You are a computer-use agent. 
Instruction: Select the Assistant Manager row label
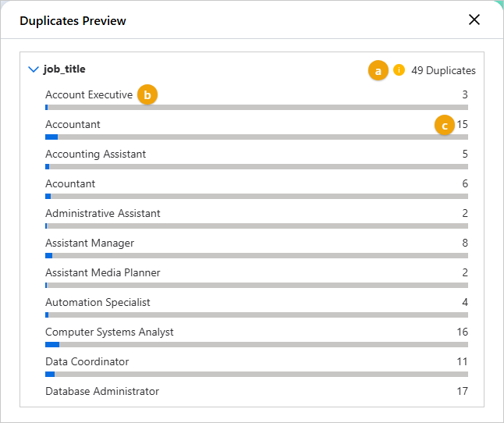pos(90,243)
